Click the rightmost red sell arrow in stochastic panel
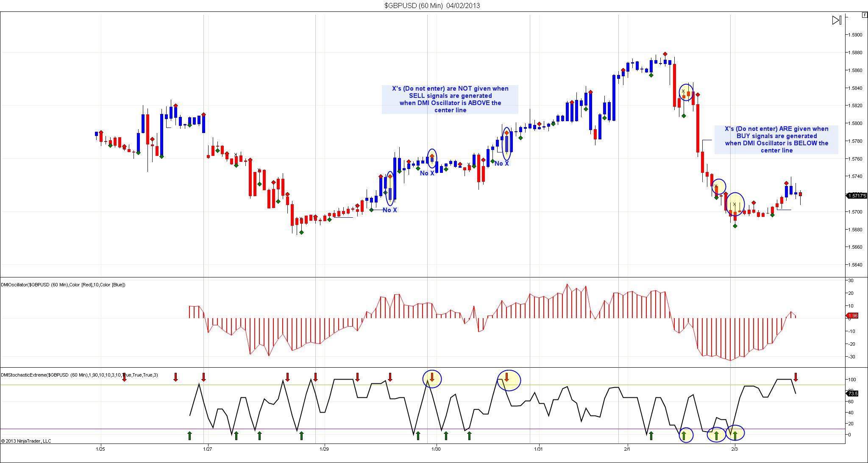 pyautogui.click(x=796, y=377)
